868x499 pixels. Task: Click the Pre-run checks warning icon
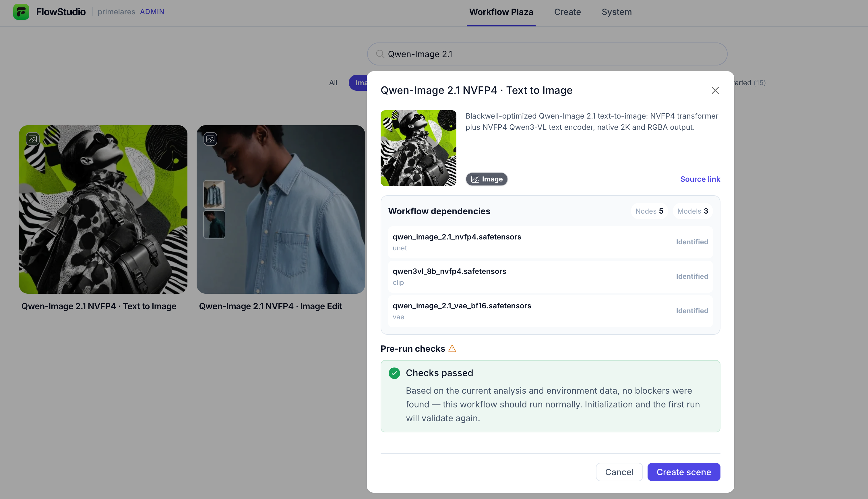coord(452,349)
